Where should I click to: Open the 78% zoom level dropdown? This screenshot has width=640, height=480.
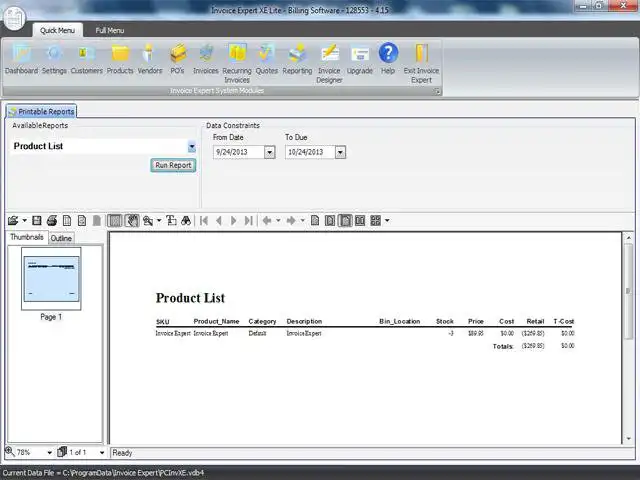coord(49,453)
